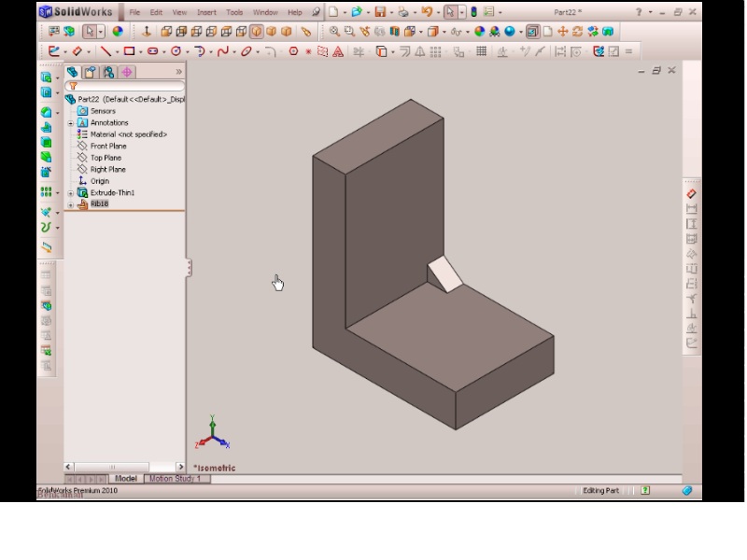Click the feature tree filter field

130,86
